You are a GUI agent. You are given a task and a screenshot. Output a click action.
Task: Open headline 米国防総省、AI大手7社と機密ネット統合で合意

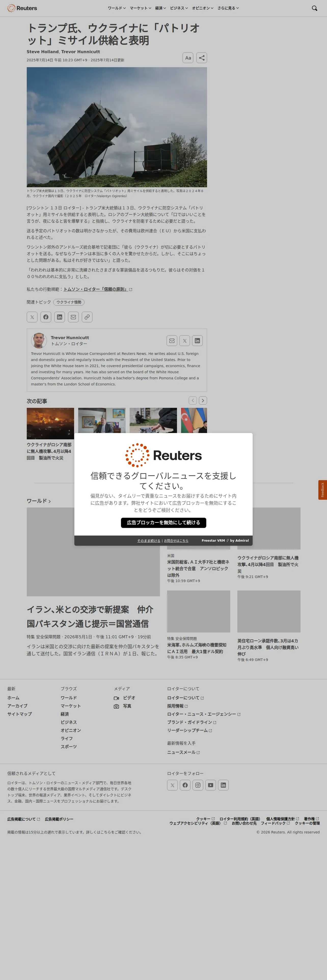point(198,568)
